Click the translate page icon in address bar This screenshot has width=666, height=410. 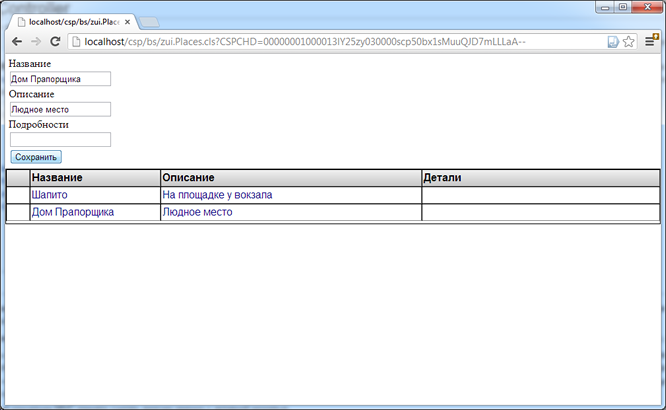click(x=613, y=42)
